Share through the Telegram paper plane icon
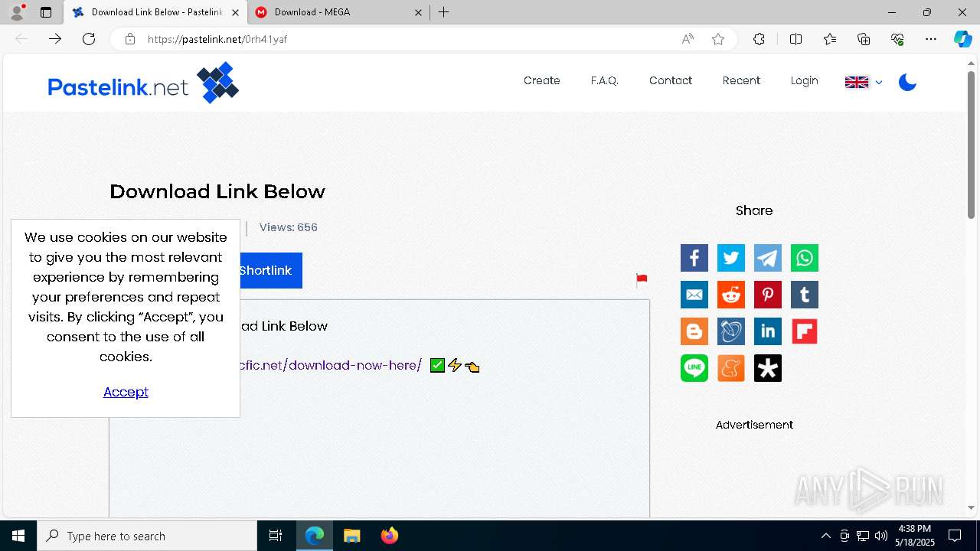 (x=768, y=258)
